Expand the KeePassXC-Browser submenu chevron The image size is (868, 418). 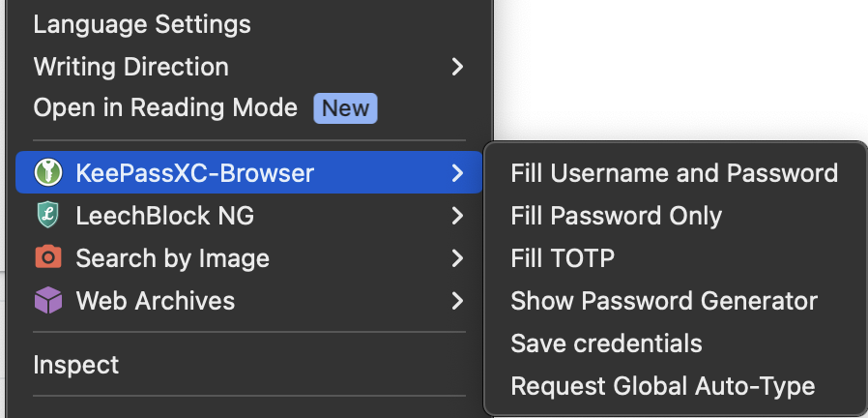[x=457, y=173]
